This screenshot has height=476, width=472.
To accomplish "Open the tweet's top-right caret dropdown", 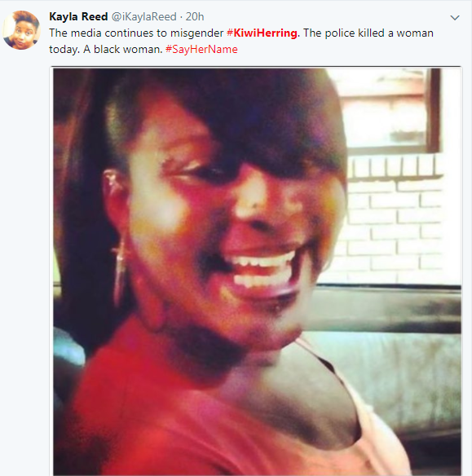I will [x=454, y=18].
